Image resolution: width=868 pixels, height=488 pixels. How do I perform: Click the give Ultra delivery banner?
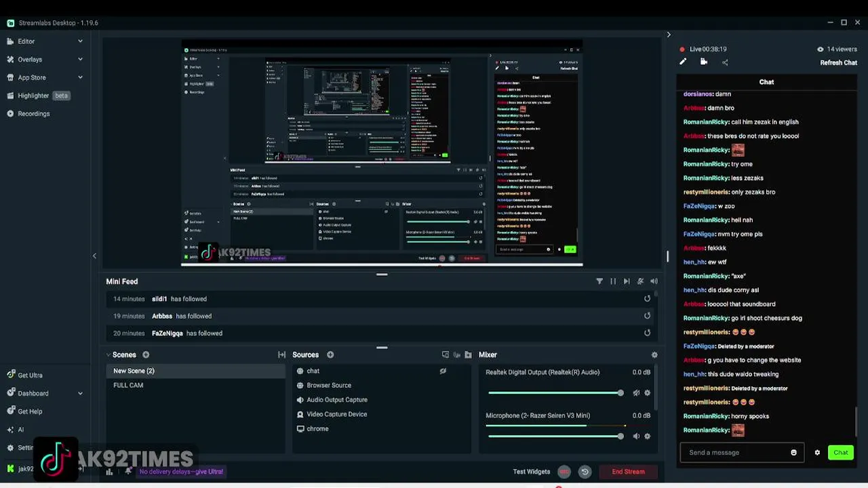click(x=180, y=472)
